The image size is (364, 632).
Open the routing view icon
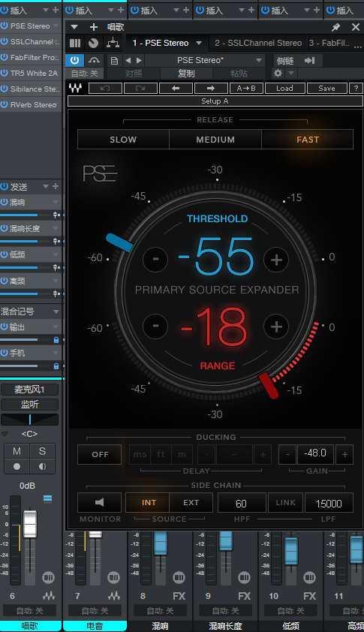113,43
